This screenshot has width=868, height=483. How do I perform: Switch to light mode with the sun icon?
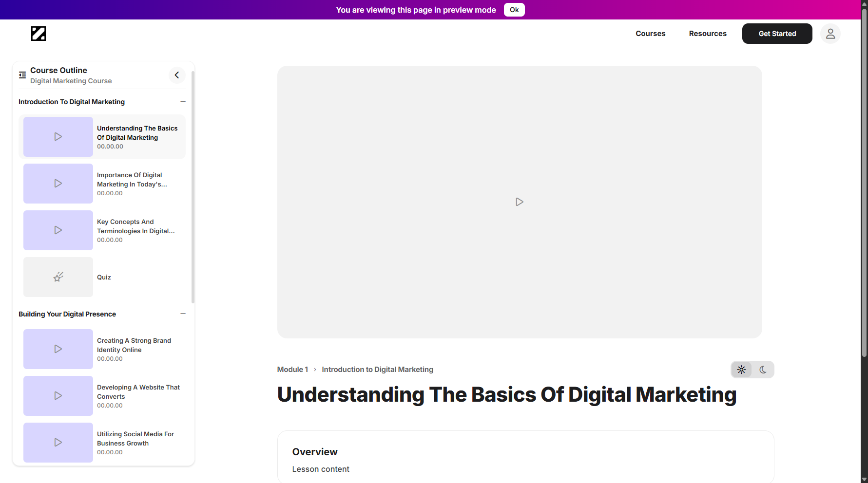(x=741, y=370)
